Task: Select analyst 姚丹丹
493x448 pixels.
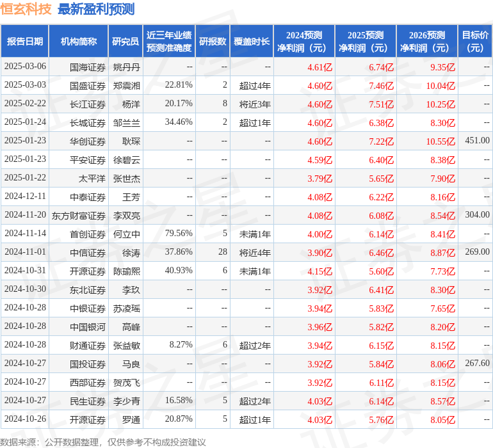Action: pos(126,67)
